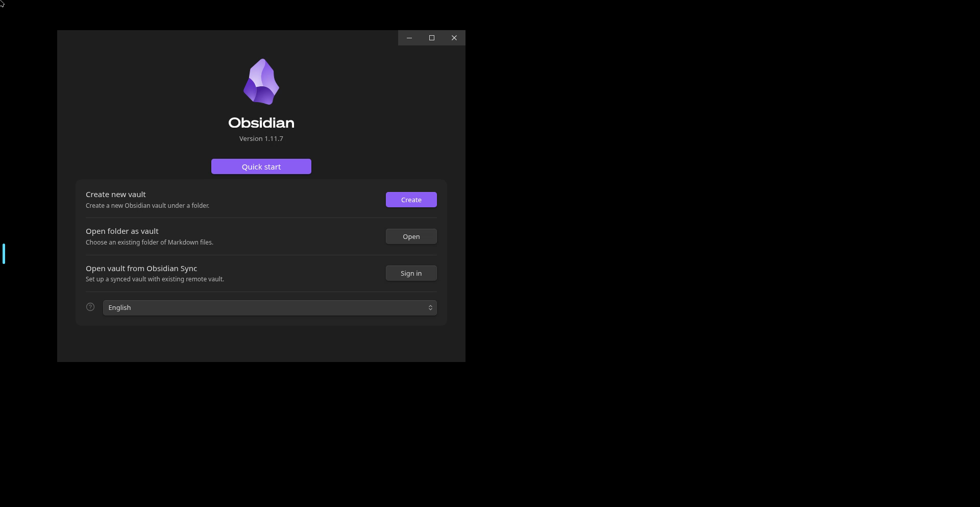
Task: Click Open to choose existing folder
Action: pyautogui.click(x=411, y=236)
